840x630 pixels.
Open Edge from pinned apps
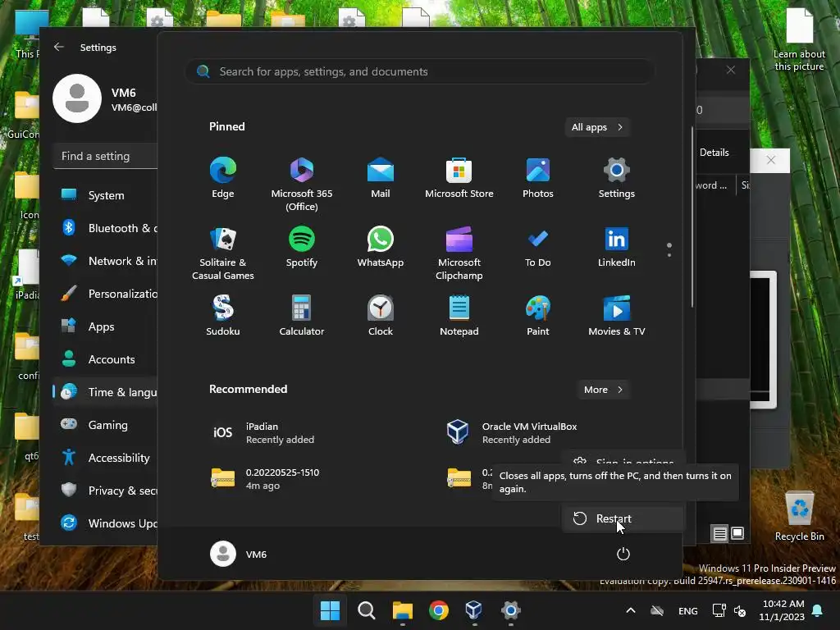[223, 178]
